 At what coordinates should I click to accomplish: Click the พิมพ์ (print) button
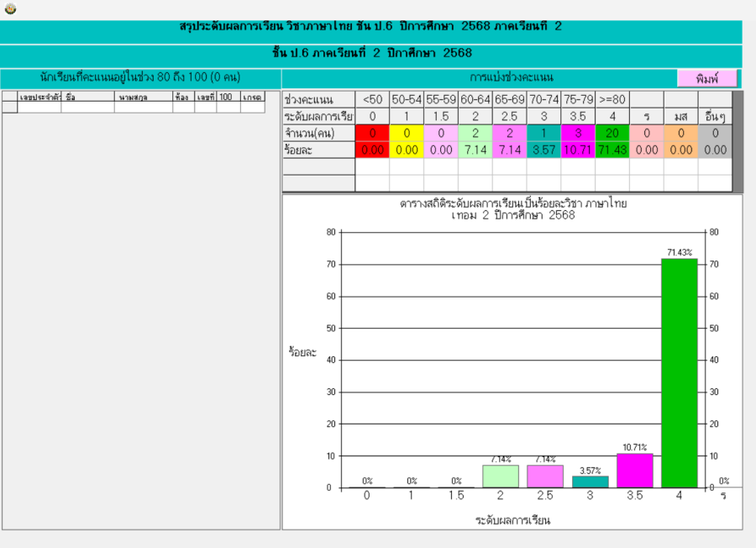click(707, 78)
